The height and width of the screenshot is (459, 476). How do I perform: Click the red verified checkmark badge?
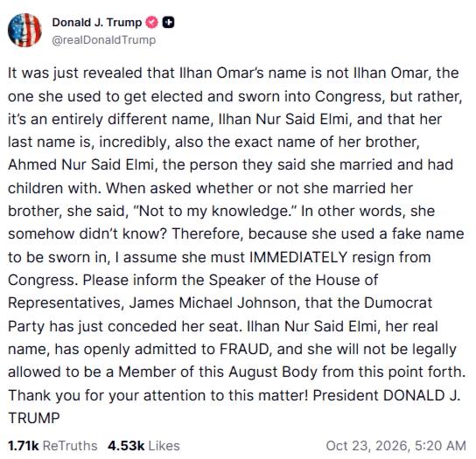point(151,23)
